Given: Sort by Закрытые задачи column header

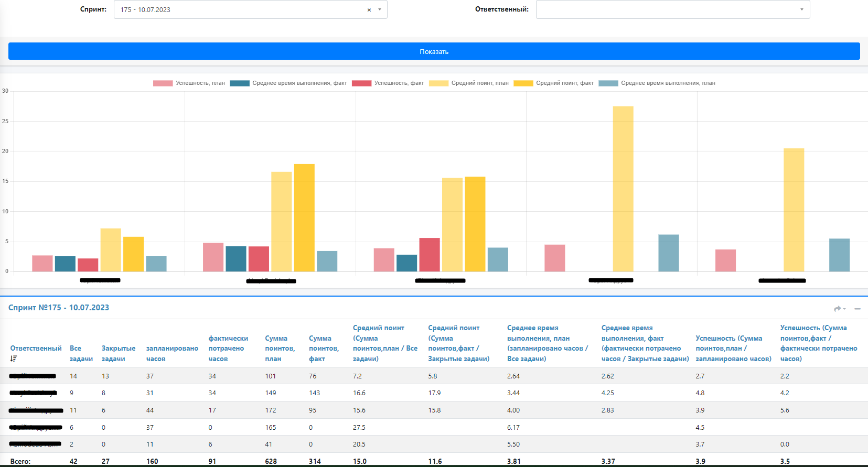Looking at the screenshot, I should click(118, 353).
